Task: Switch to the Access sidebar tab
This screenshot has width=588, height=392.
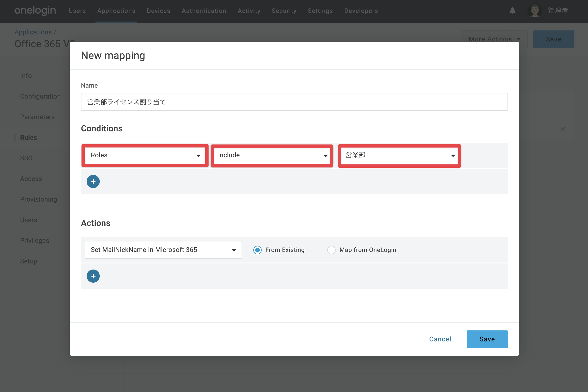Action: tap(31, 179)
